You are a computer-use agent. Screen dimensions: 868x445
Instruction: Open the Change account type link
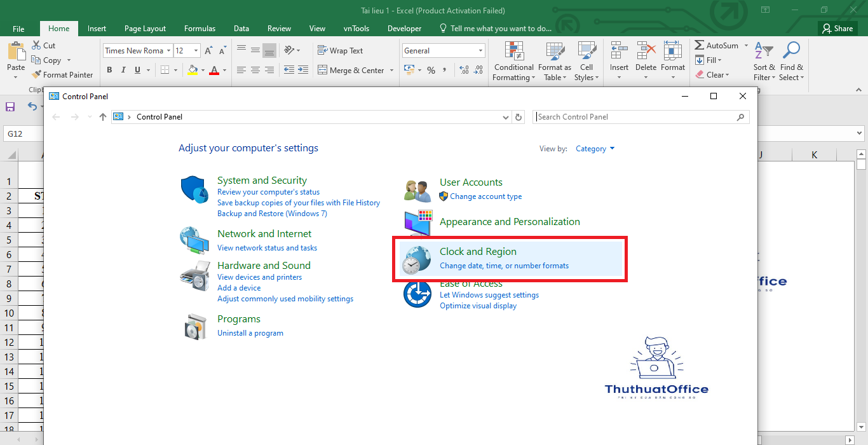(x=485, y=196)
